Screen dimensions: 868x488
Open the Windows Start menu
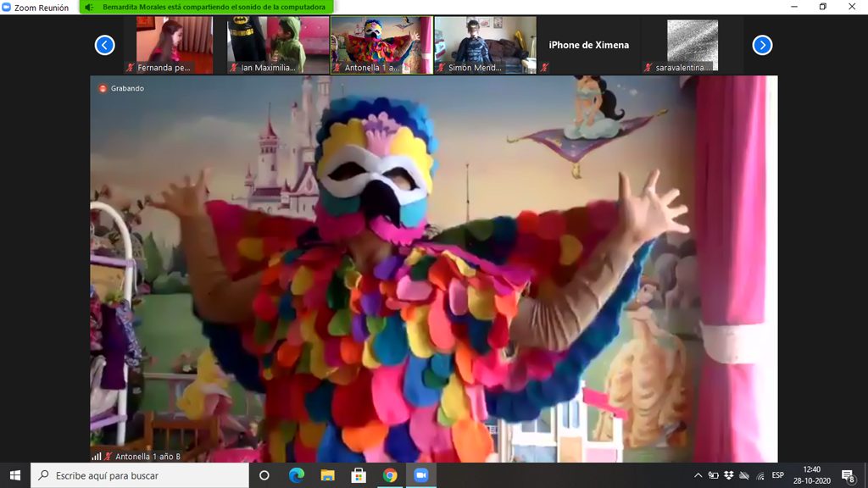click(15, 475)
